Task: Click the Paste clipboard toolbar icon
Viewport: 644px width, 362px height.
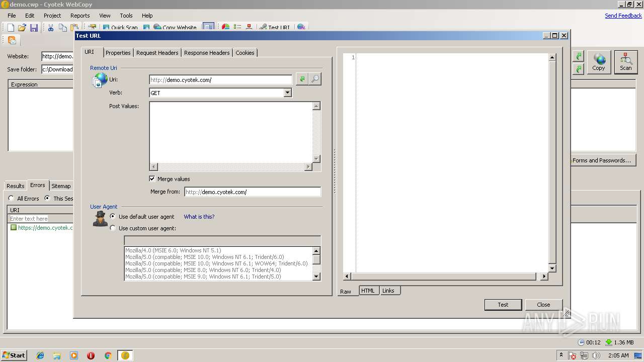Action: 74,28
